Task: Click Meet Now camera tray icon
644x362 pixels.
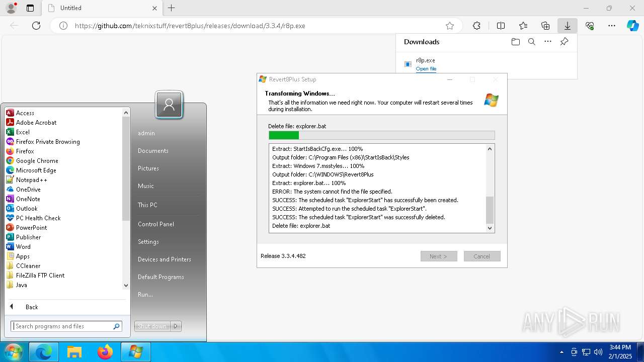Action: (574, 352)
